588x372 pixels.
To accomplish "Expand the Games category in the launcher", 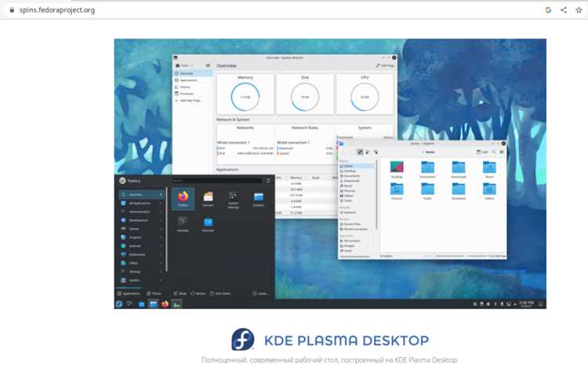I will pyautogui.click(x=142, y=229).
